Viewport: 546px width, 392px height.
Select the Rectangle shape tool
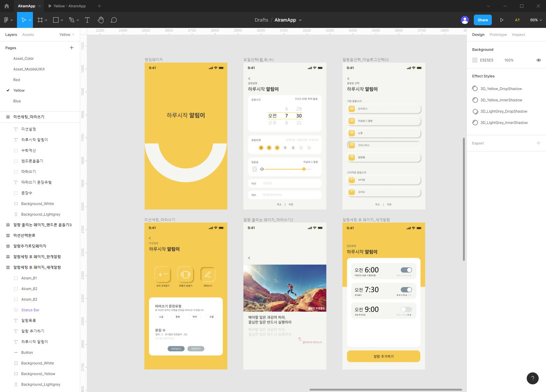pyautogui.click(x=56, y=20)
